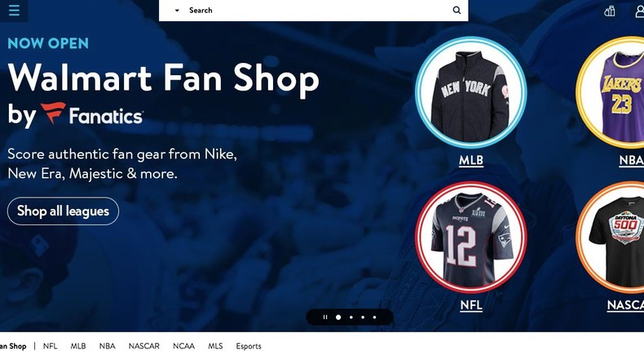Open the hamburger menu
The width and height of the screenshot is (644, 351).
tap(14, 11)
